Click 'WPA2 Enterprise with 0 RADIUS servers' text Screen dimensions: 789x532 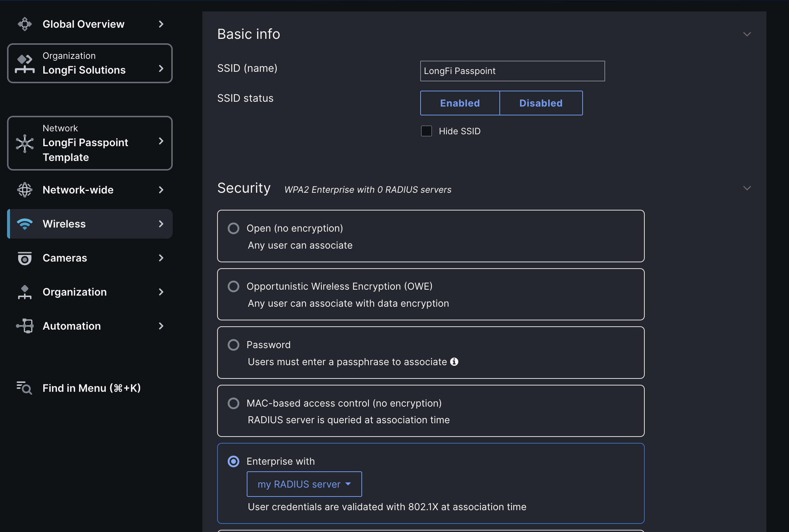click(368, 189)
